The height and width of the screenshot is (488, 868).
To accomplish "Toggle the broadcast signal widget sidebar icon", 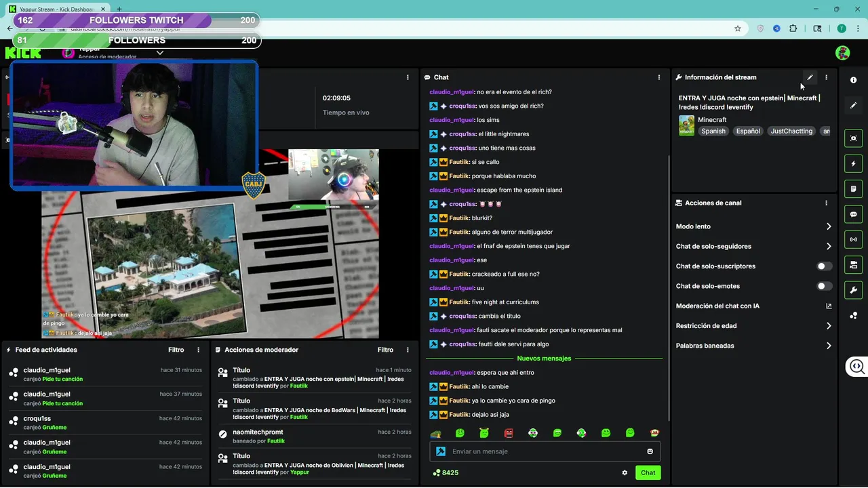I will 853,239.
